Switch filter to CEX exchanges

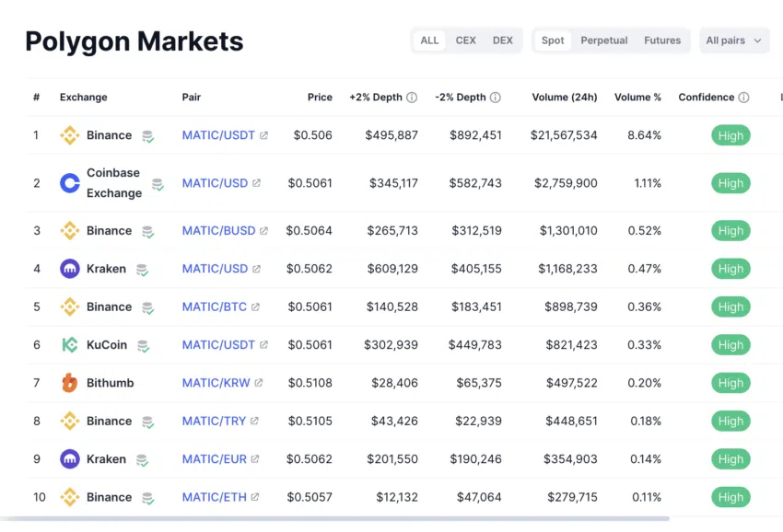pyautogui.click(x=466, y=40)
